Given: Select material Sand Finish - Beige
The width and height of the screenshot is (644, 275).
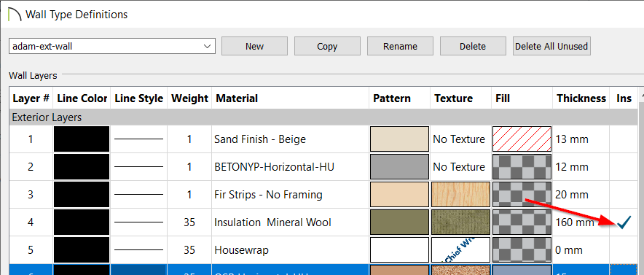Looking at the screenshot, I should pyautogui.click(x=260, y=139).
